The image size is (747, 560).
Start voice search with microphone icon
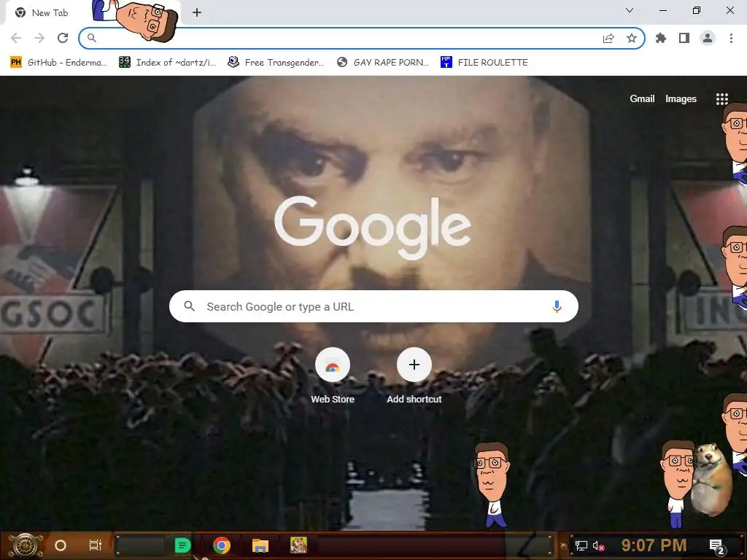point(557,306)
